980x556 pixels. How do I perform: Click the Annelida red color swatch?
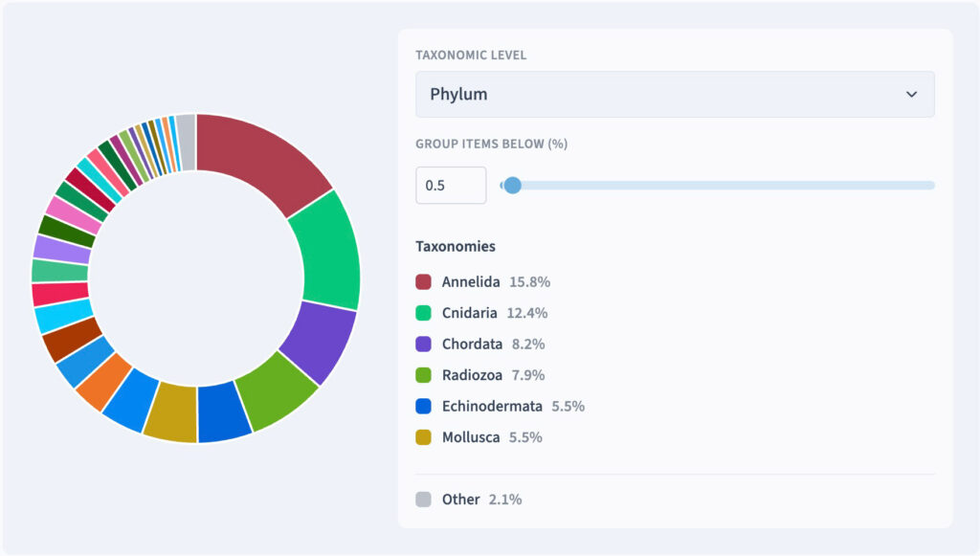click(423, 281)
